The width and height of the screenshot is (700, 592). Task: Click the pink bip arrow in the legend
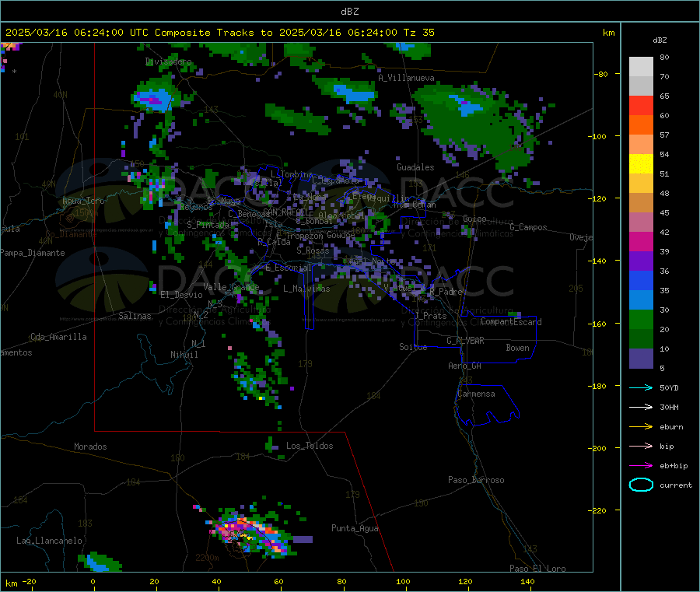tap(641, 446)
